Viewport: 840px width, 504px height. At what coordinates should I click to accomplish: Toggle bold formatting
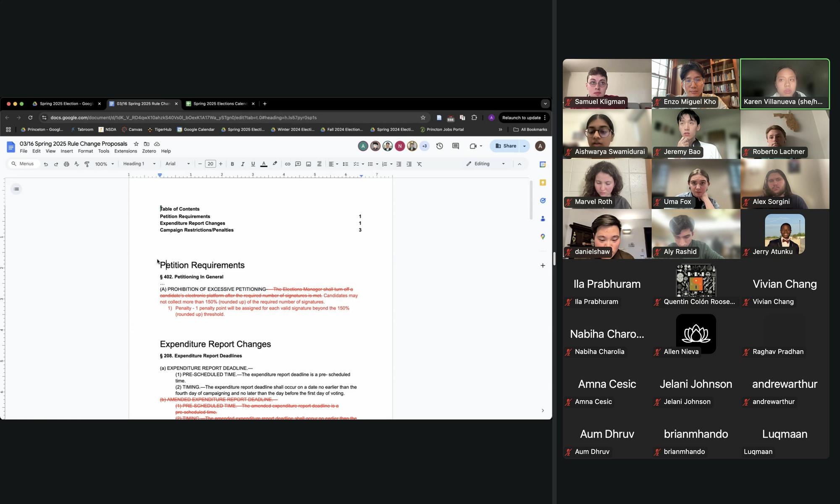point(232,164)
